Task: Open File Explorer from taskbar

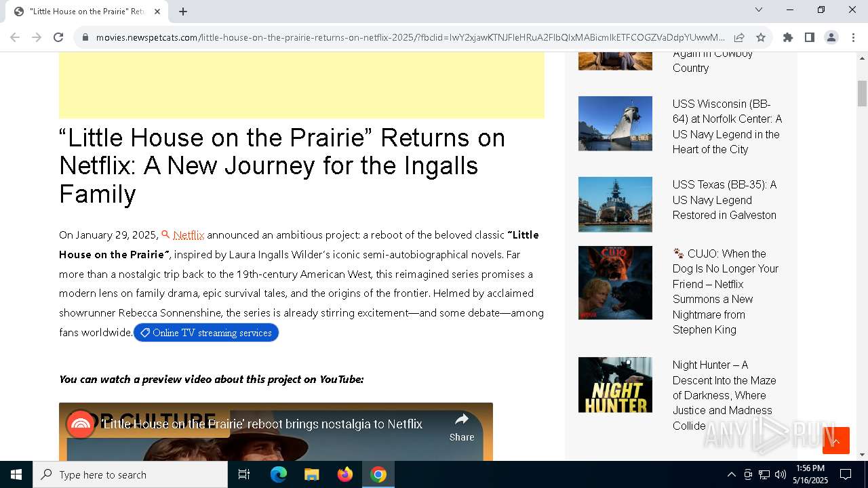Action: click(x=311, y=474)
